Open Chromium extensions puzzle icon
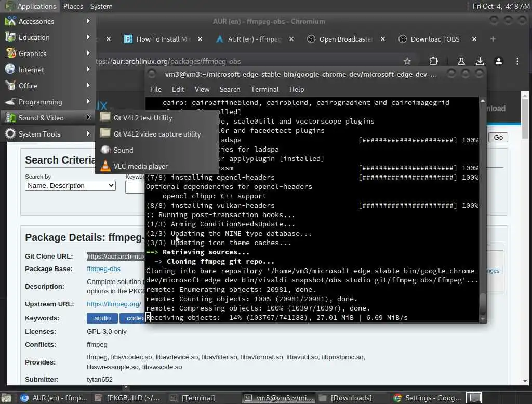Screen dimensions: 532x404 pyautogui.click(x=433, y=61)
